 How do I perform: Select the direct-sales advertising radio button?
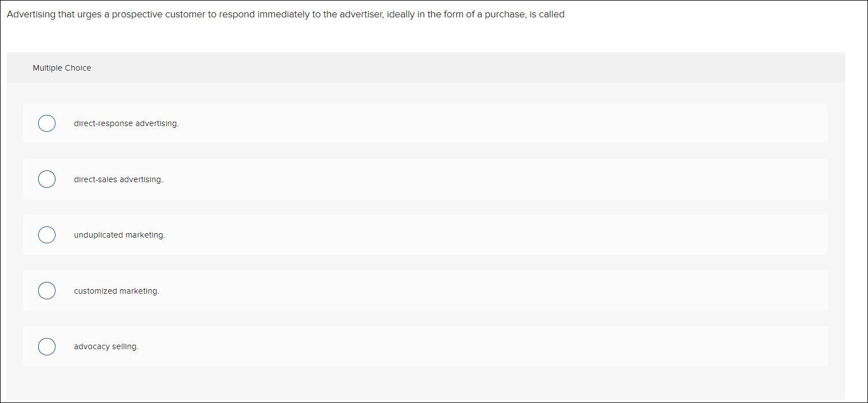click(47, 179)
